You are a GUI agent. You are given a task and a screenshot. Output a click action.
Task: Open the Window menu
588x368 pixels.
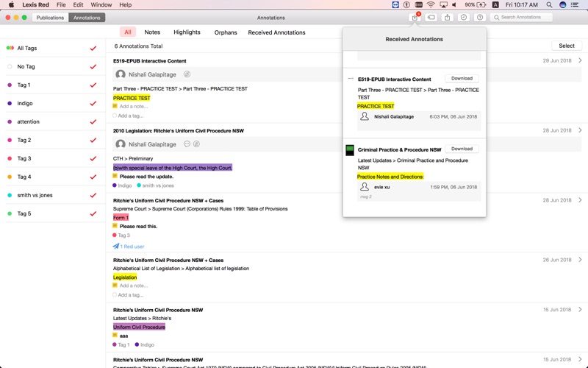[101, 5]
